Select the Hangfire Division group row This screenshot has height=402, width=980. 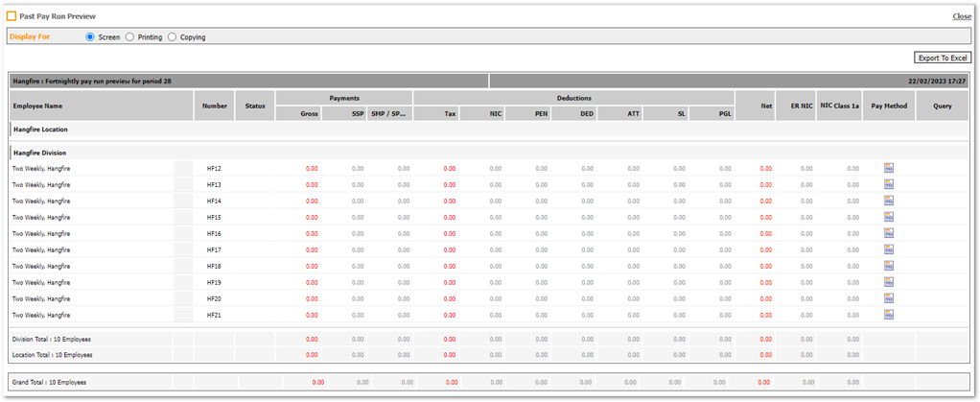pyautogui.click(x=40, y=153)
